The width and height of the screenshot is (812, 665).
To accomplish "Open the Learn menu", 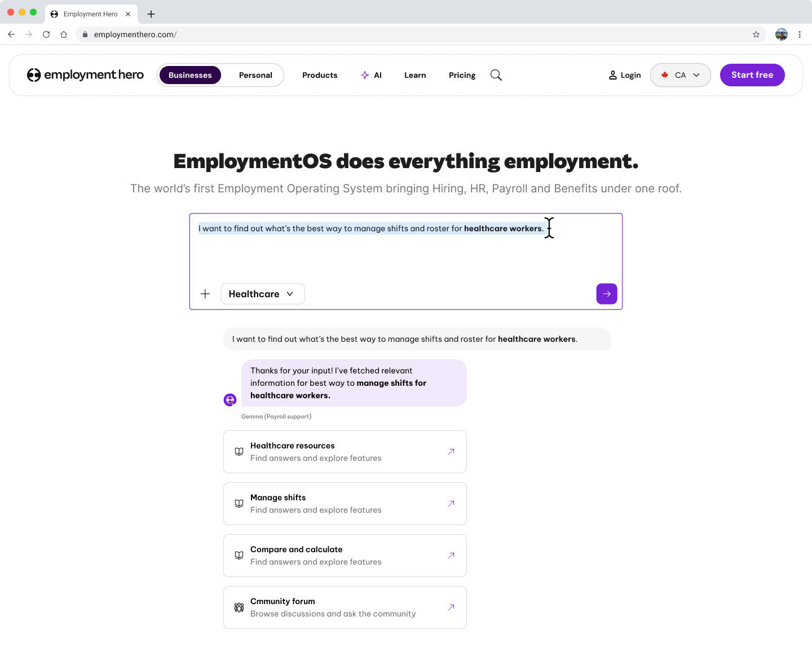I will pyautogui.click(x=415, y=75).
